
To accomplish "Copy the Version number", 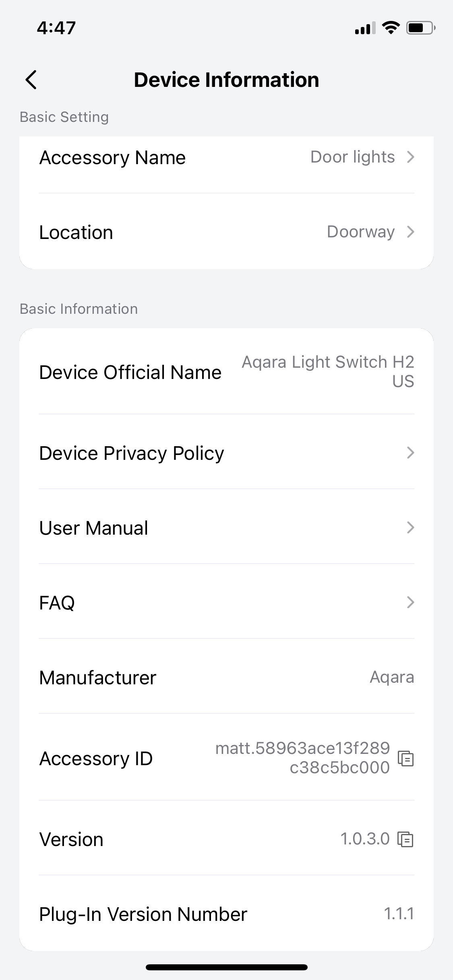I will click(x=405, y=839).
